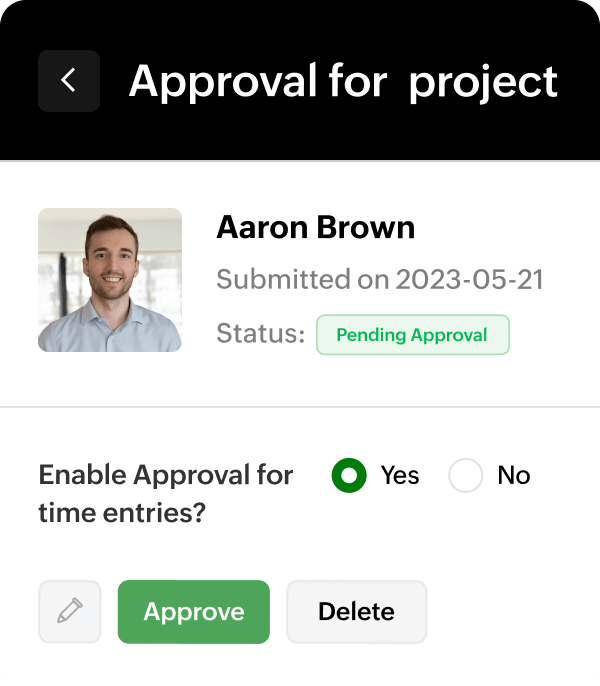Click the 2023-05-21 submission date
The width and height of the screenshot is (600, 686).
tap(469, 279)
